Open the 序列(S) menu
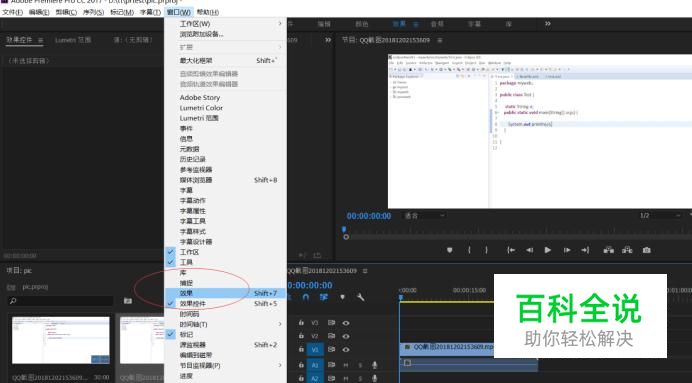Viewport: 692px width, 383px height. (94, 12)
